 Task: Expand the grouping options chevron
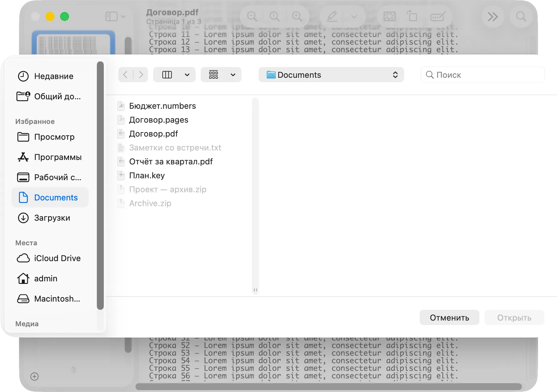(x=233, y=75)
